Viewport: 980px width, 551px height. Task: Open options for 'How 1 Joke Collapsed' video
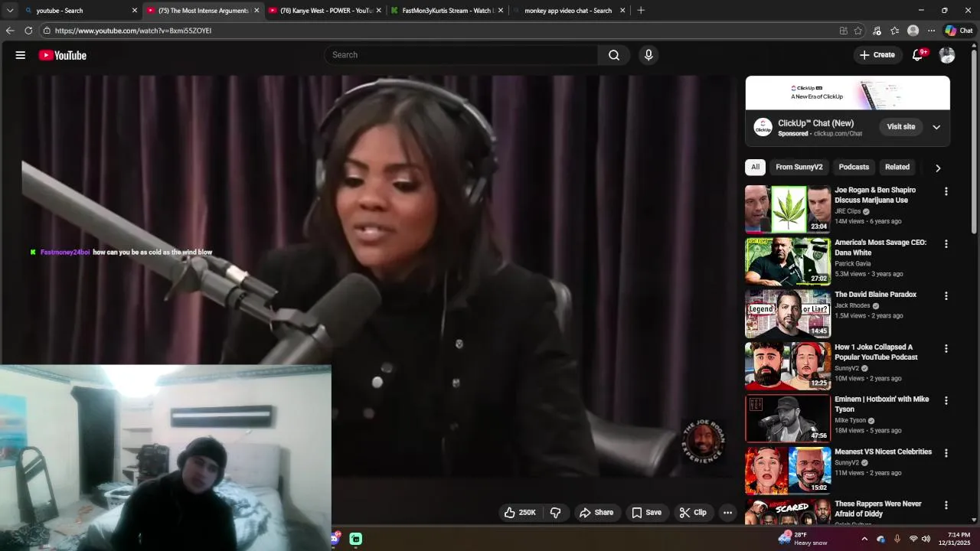pyautogui.click(x=946, y=349)
